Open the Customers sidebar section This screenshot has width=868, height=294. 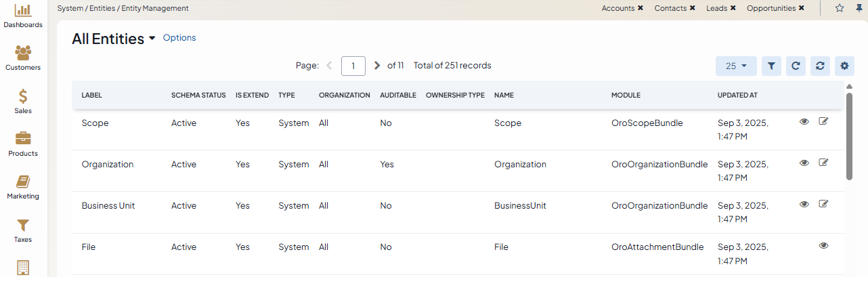23,58
